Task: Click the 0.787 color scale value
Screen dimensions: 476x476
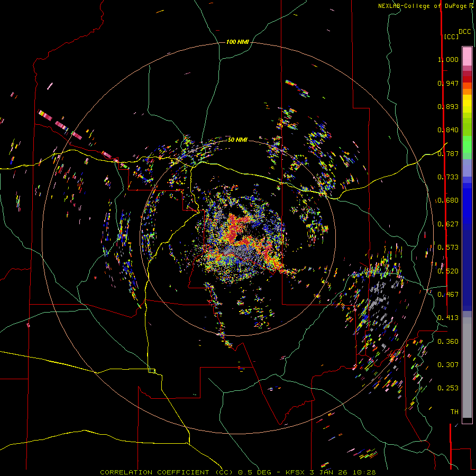Action: pyautogui.click(x=448, y=153)
